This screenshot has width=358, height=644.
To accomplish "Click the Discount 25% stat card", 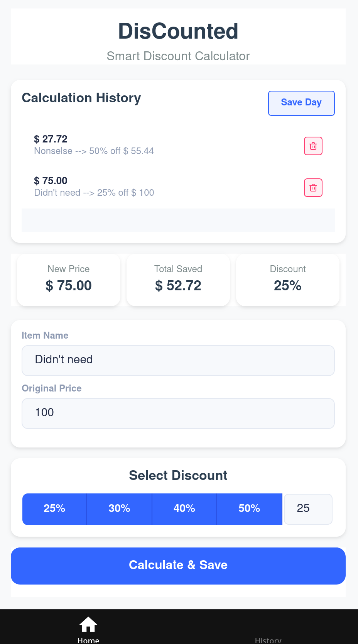I will [x=287, y=280].
